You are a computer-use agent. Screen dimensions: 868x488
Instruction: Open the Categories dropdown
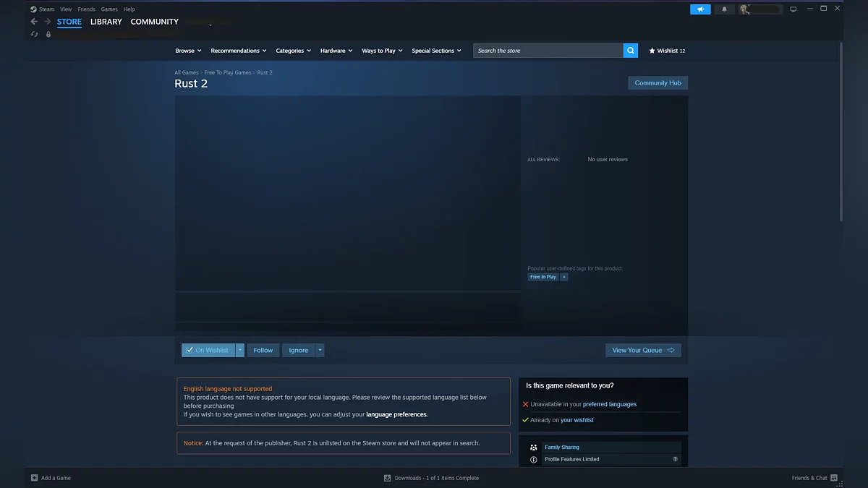(x=292, y=50)
